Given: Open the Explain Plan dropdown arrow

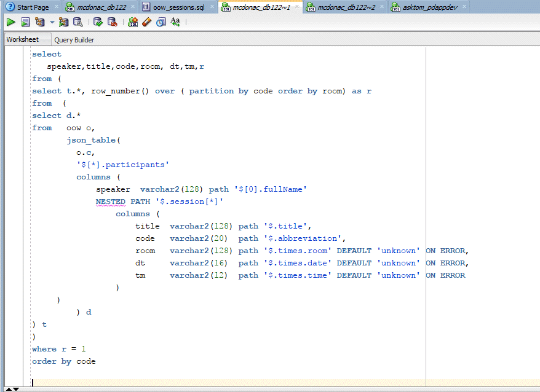Looking at the screenshot, I should click(x=52, y=22).
